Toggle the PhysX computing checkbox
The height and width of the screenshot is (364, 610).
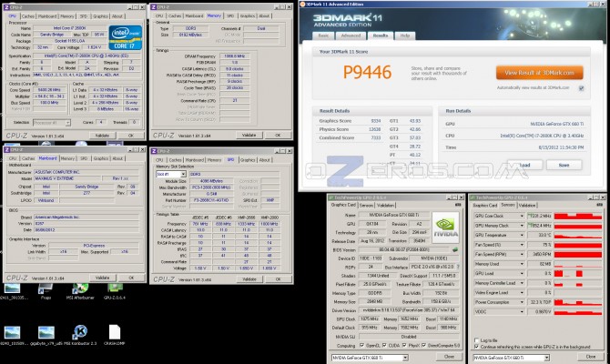[x=404, y=345]
